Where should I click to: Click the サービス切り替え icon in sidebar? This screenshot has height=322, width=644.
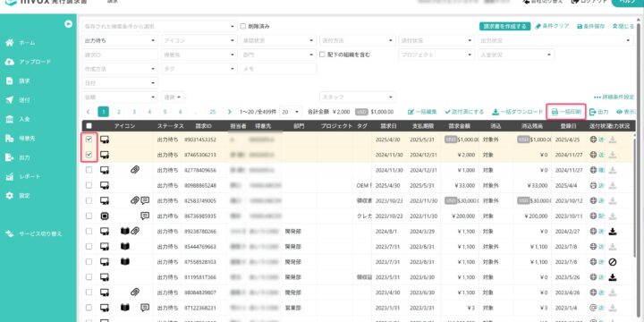(x=10, y=233)
